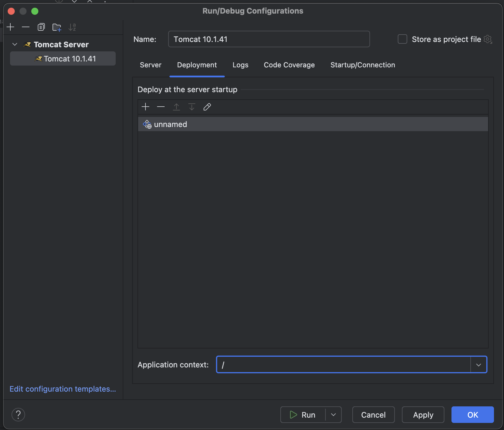The image size is (504, 430).
Task: Click the artifact icon beside unnamed
Action: click(x=147, y=124)
